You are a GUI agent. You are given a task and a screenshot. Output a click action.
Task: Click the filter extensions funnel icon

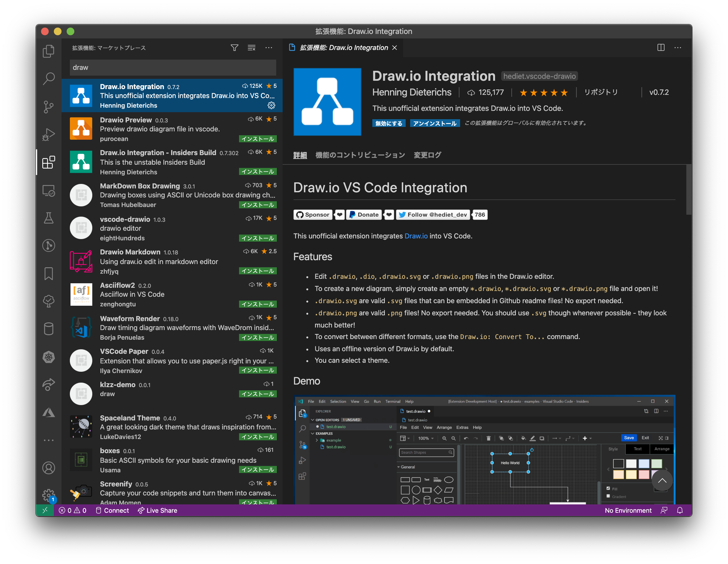[234, 48]
